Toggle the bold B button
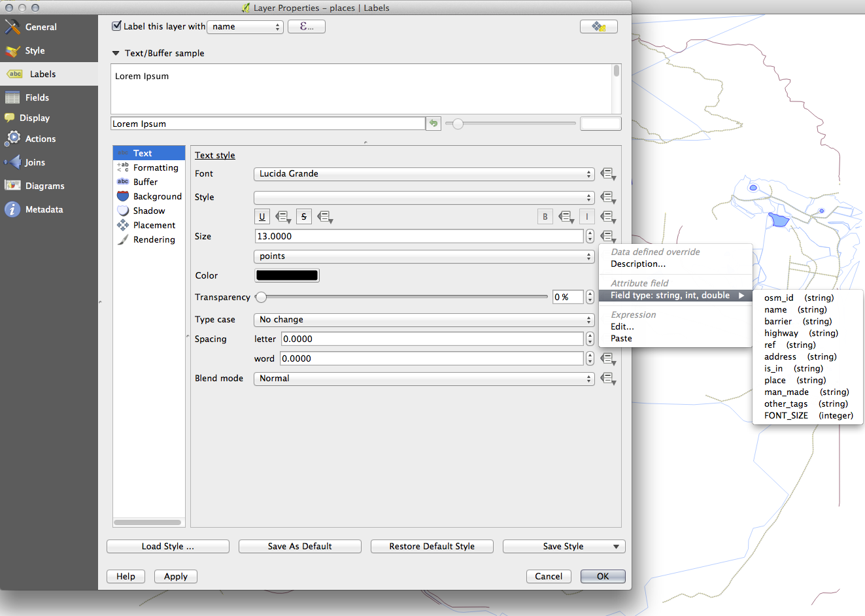865x616 pixels. pos(545,216)
